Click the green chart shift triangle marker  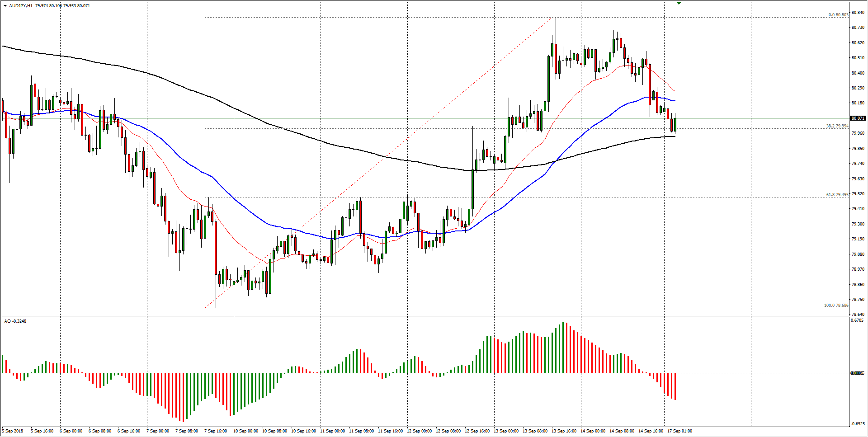coord(679,3)
